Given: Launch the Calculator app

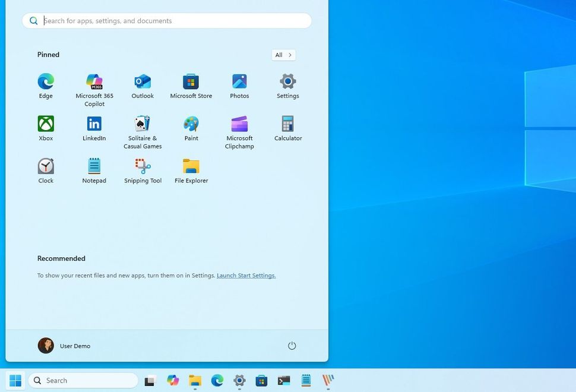Looking at the screenshot, I should (x=287, y=124).
